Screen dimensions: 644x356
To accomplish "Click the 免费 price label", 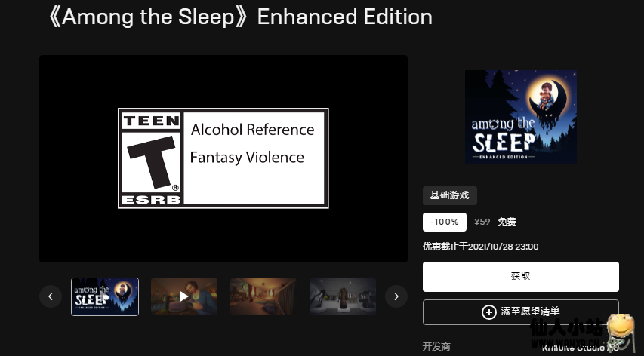I will click(507, 222).
